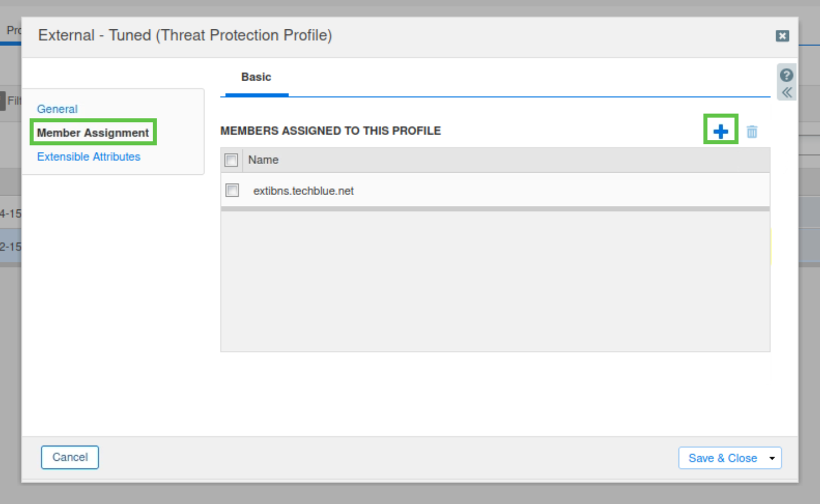Screen dimensions: 820x504
Task: Switch to the Basic tab
Action: coord(256,77)
